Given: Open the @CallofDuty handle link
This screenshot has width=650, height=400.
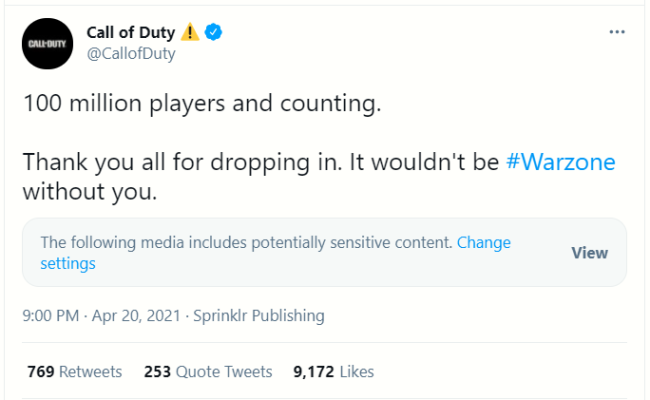Looking at the screenshot, I should 131,53.
